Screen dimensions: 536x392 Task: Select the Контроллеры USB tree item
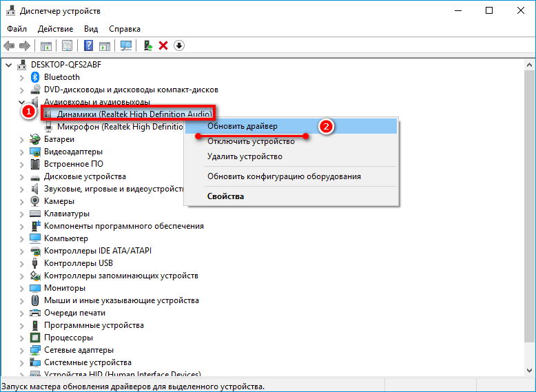coord(78,263)
